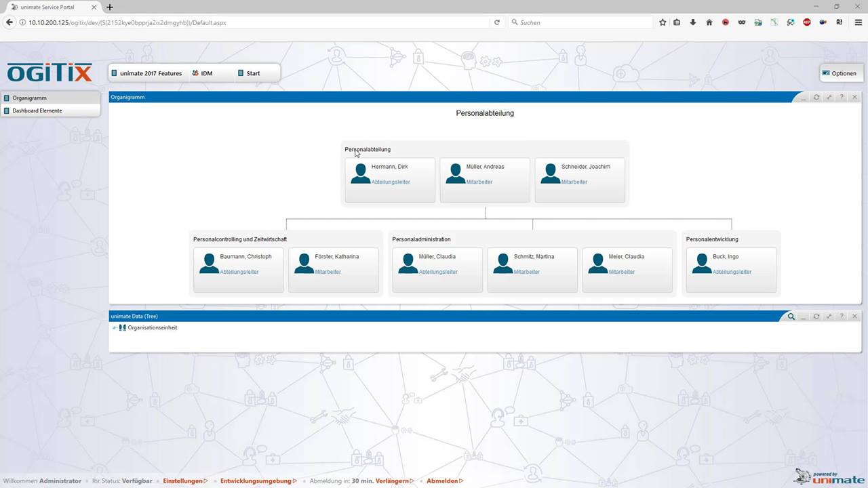868x488 pixels.
Task: Click the avatar icon of Müller, Andreas
Action: click(455, 174)
